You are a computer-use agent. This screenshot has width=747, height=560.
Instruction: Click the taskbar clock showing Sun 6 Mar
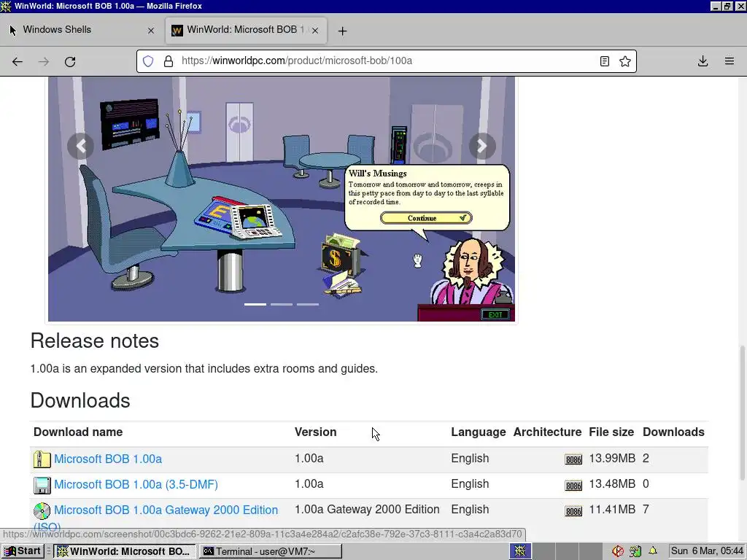tap(707, 551)
